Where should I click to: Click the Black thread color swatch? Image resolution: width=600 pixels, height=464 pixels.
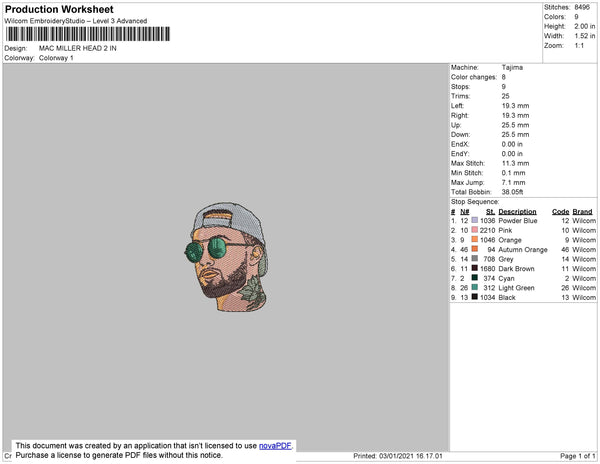[x=474, y=297]
